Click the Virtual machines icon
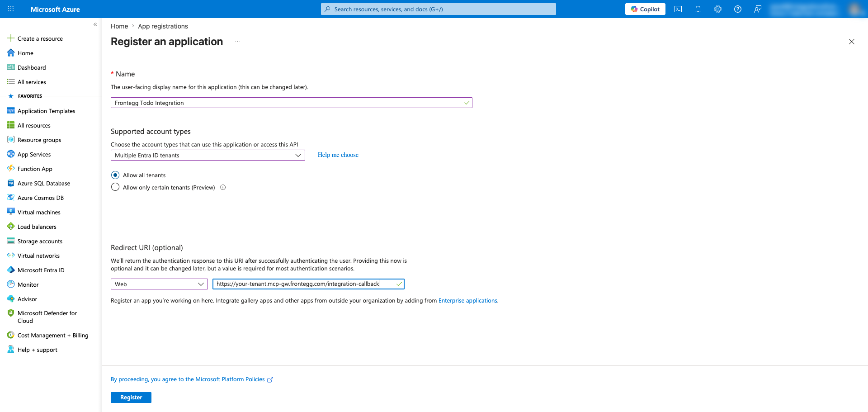868x412 pixels. (x=11, y=212)
